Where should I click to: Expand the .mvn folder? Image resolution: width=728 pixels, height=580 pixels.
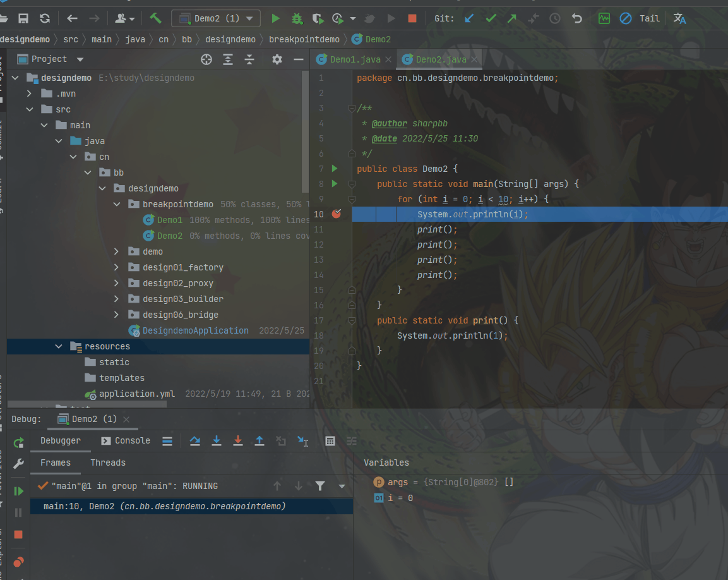[x=29, y=94]
